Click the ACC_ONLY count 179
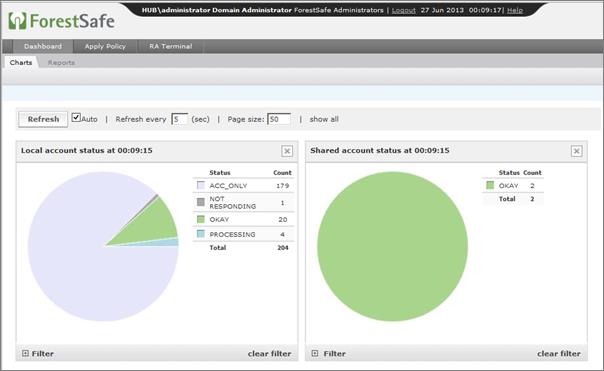The width and height of the screenshot is (604, 371). (282, 186)
